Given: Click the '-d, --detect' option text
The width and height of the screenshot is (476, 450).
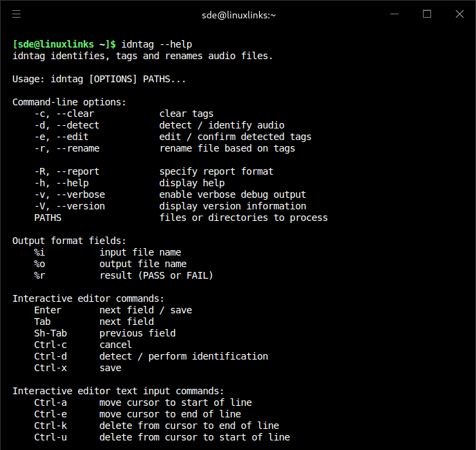Looking at the screenshot, I should pos(67,125).
